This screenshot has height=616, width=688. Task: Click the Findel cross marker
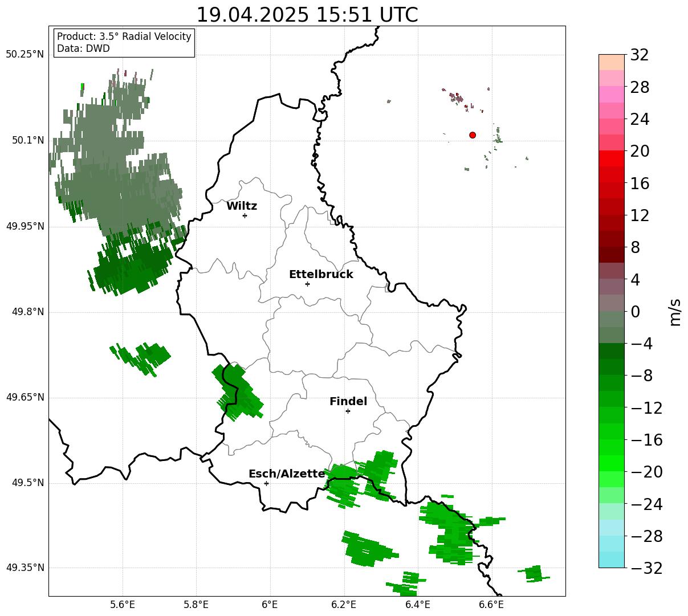tap(348, 411)
